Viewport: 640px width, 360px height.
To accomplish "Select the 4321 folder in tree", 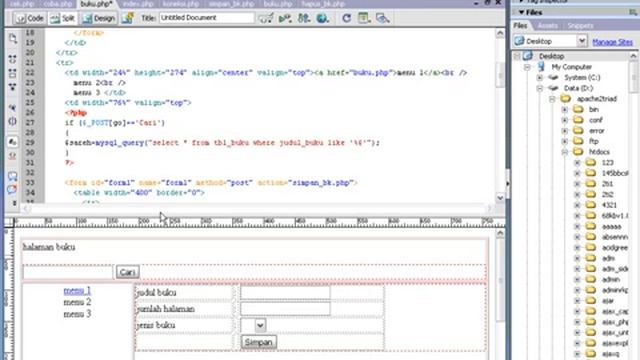I will [x=609, y=205].
